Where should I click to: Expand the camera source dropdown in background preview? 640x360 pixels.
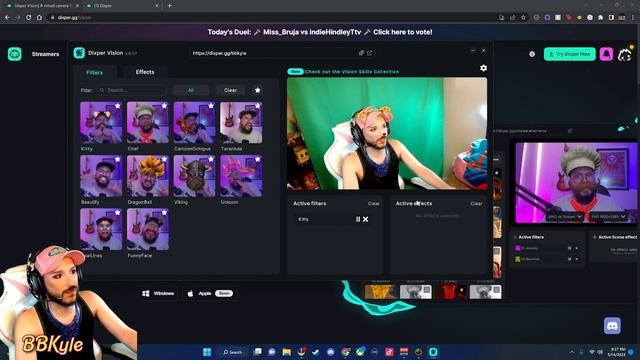click(564, 217)
